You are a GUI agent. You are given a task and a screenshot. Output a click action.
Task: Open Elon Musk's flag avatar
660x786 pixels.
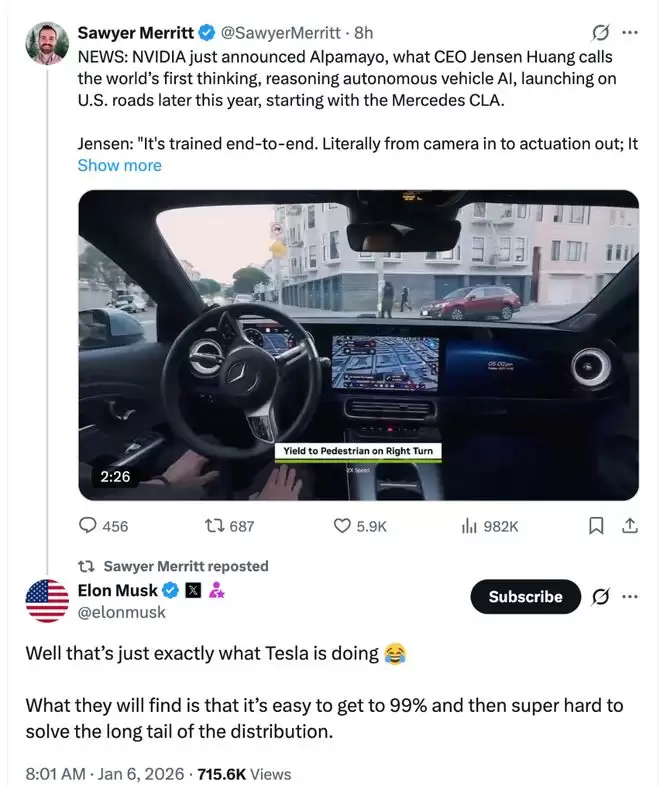47,600
